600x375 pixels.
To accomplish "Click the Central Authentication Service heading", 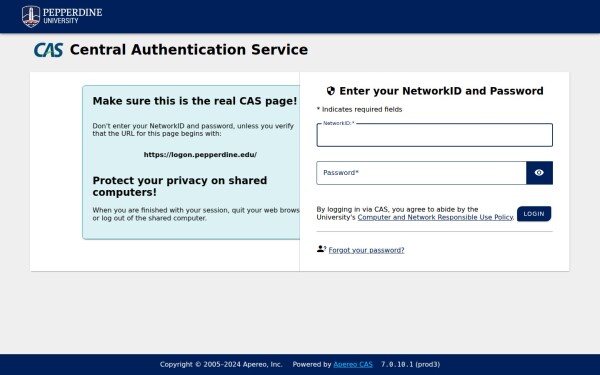I will pyautogui.click(x=189, y=50).
